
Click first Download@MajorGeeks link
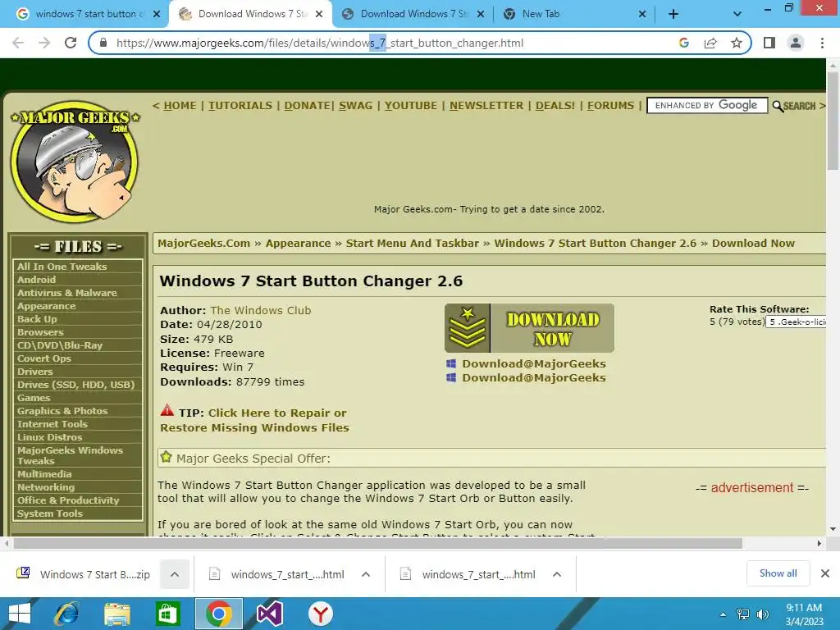[533, 363]
